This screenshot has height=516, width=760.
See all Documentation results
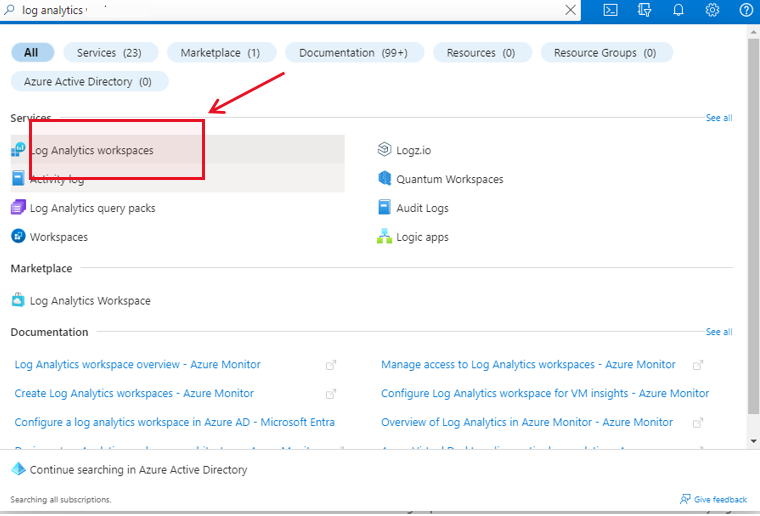coord(719,332)
